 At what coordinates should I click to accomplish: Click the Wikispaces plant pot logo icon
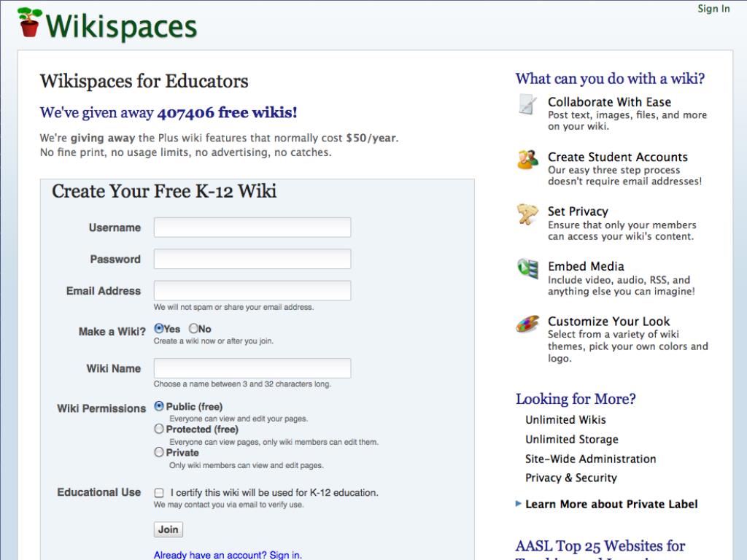pyautogui.click(x=29, y=23)
